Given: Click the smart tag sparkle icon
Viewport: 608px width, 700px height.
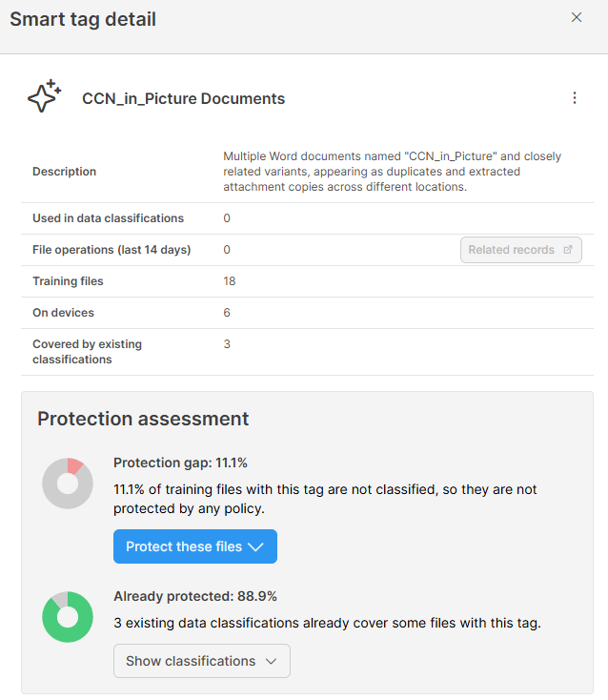Looking at the screenshot, I should 44,97.
